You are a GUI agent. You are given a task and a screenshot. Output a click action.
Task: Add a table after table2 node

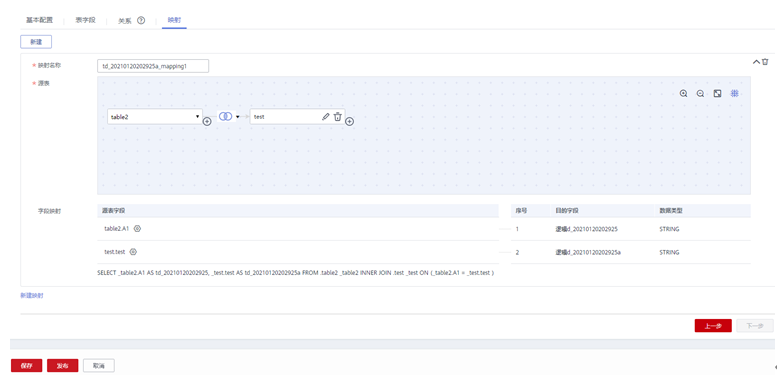click(x=207, y=121)
